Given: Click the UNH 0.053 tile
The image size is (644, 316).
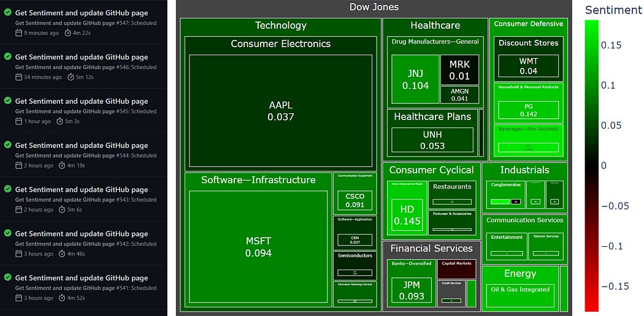Looking at the screenshot, I should [x=432, y=140].
